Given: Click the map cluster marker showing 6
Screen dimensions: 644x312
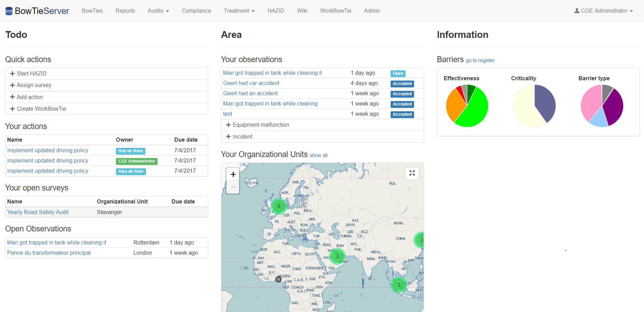Looking at the screenshot, I should [279, 206].
